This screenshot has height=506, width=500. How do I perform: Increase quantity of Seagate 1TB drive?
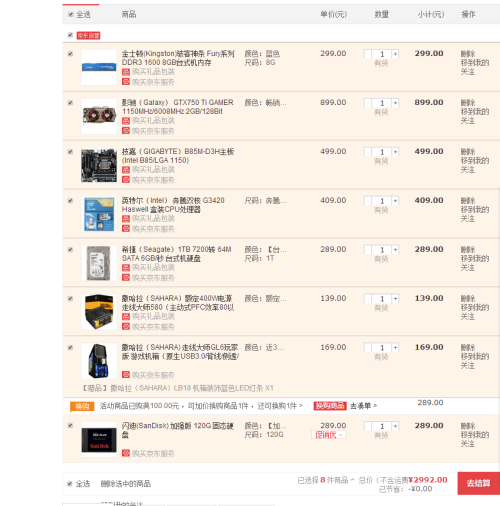coord(395,250)
